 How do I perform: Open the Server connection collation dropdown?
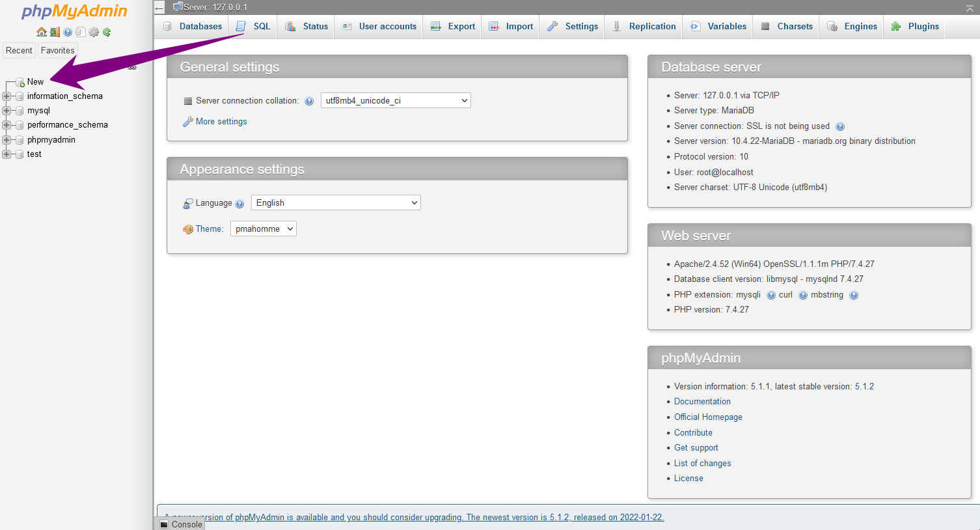396,100
